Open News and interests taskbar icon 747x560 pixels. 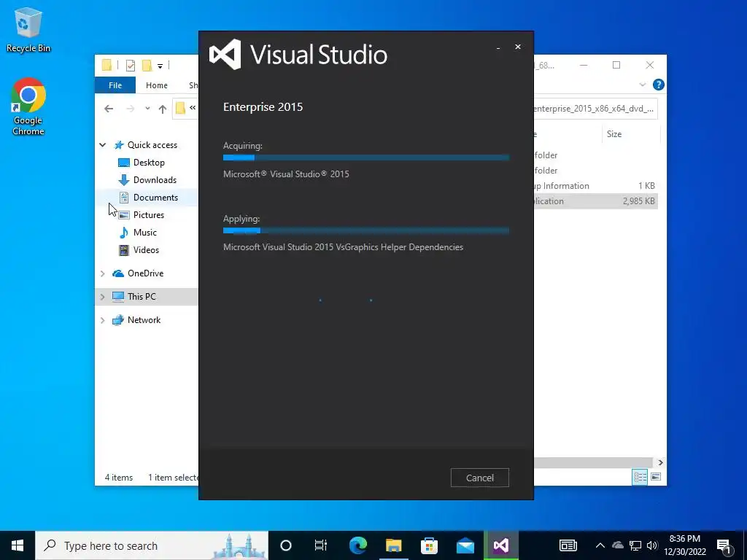point(568,545)
